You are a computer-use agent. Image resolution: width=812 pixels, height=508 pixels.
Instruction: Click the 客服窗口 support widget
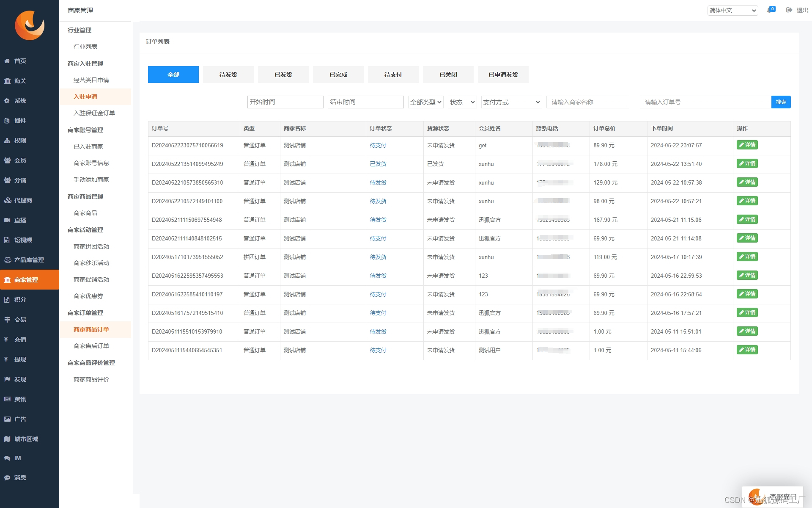[x=773, y=497]
